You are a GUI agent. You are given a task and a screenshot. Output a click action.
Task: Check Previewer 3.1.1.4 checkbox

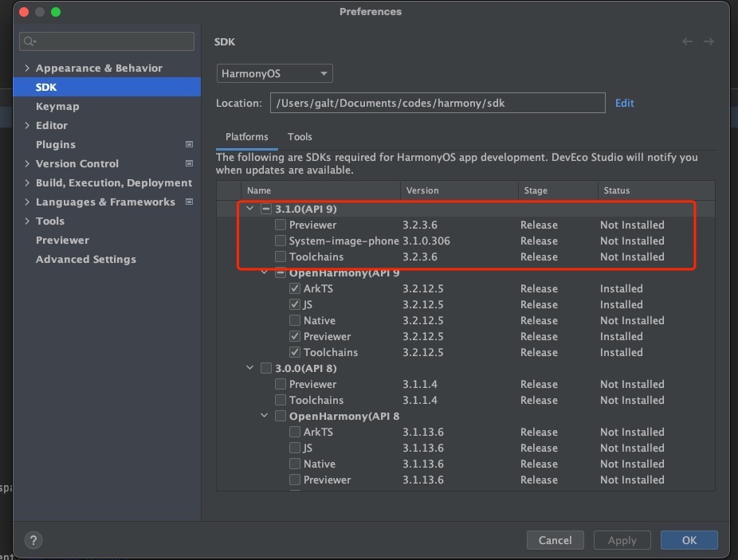[x=281, y=384]
